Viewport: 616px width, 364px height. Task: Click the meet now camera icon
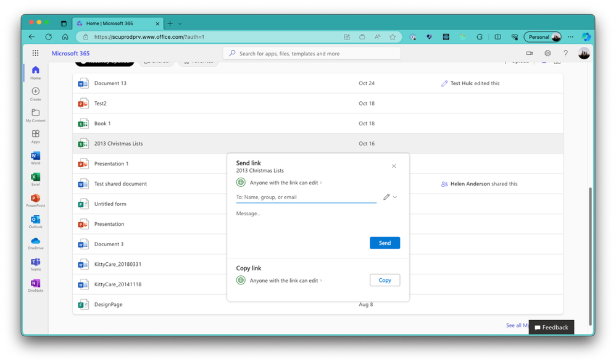tap(529, 53)
